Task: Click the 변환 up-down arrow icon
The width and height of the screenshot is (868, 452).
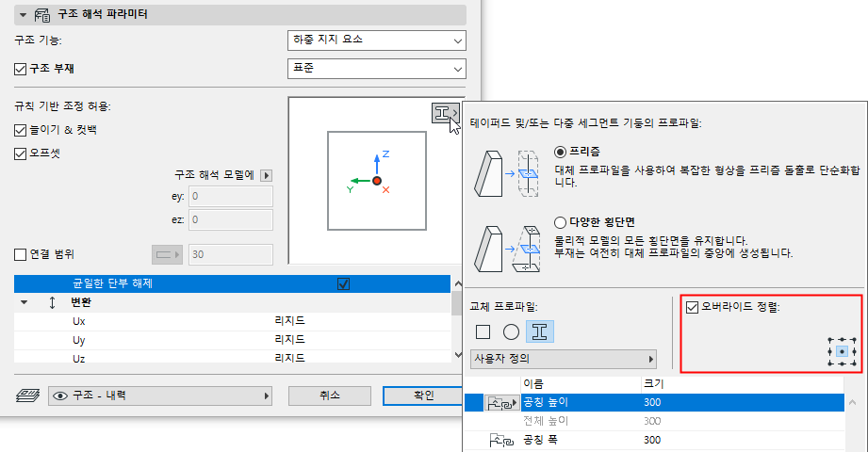Action: [x=53, y=302]
